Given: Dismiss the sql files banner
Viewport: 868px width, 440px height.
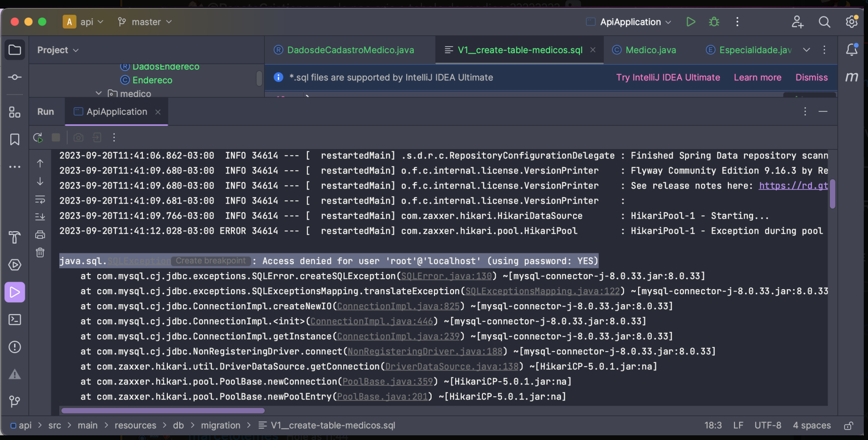Looking at the screenshot, I should (x=812, y=78).
